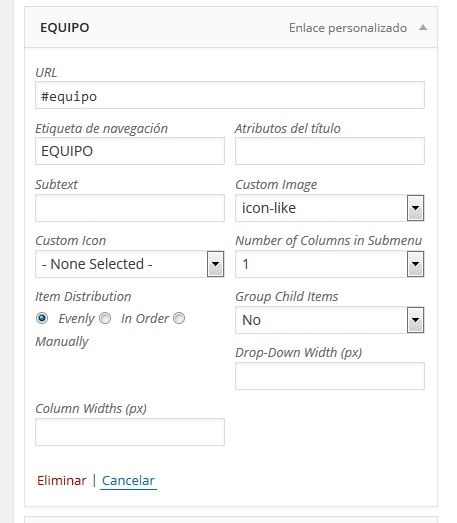Collapse the EQUIPO item with the triangle arrow
Screen dimensions: 457x523
pyautogui.click(x=423, y=28)
